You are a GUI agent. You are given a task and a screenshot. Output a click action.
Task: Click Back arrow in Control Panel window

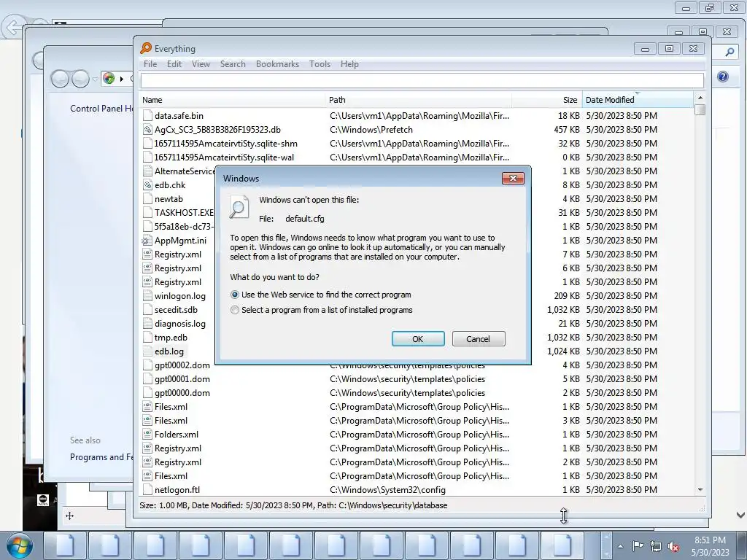click(x=60, y=79)
